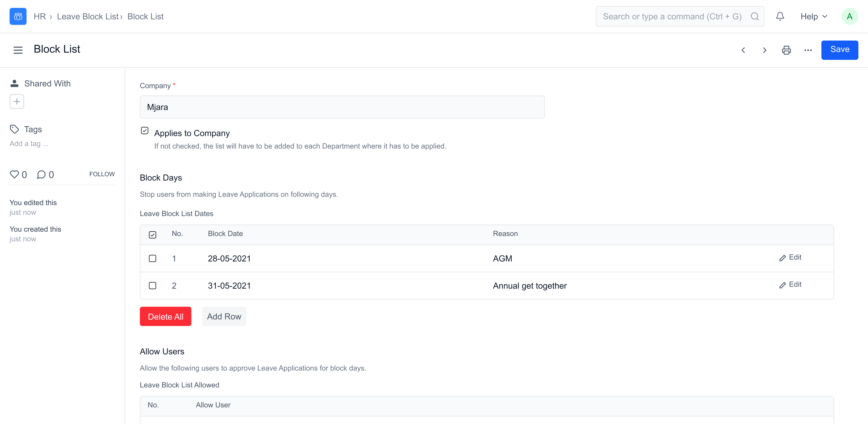Click the plus icon under Shared With
Image resolution: width=868 pixels, height=424 pixels.
[17, 101]
